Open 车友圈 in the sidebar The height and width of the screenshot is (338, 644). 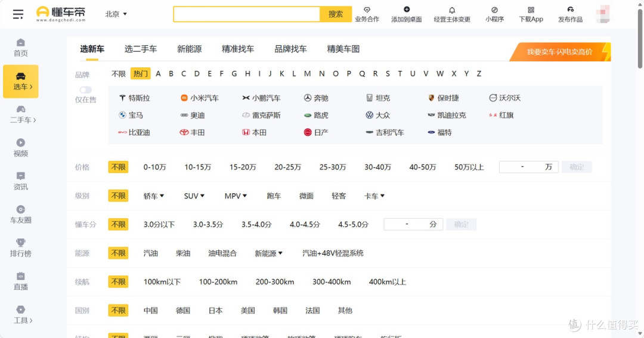tap(20, 215)
